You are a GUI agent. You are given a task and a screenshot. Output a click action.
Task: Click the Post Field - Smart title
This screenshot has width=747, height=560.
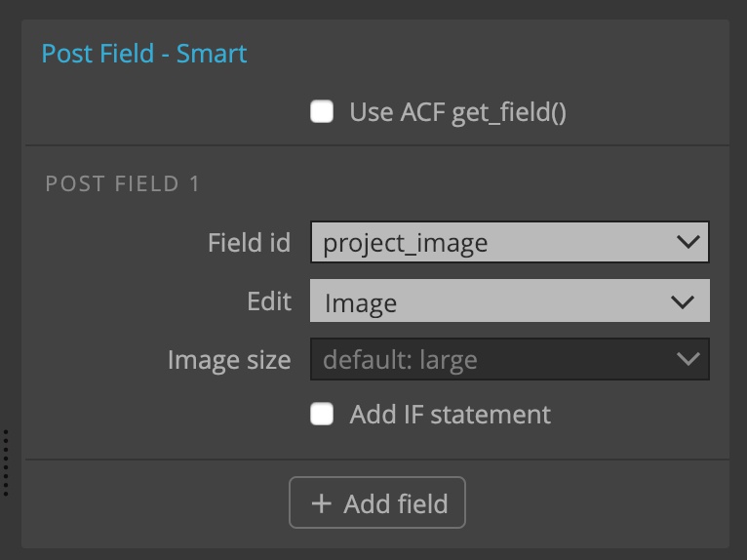coord(144,53)
